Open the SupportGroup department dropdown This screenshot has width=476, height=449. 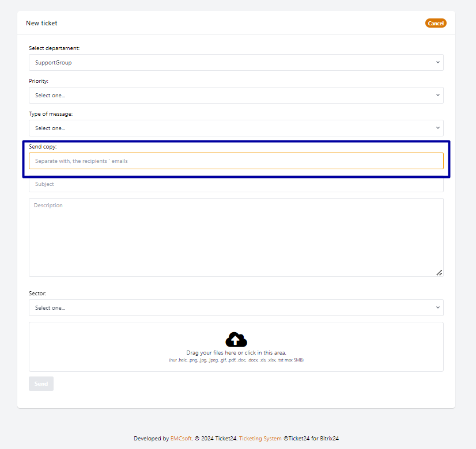point(231,62)
